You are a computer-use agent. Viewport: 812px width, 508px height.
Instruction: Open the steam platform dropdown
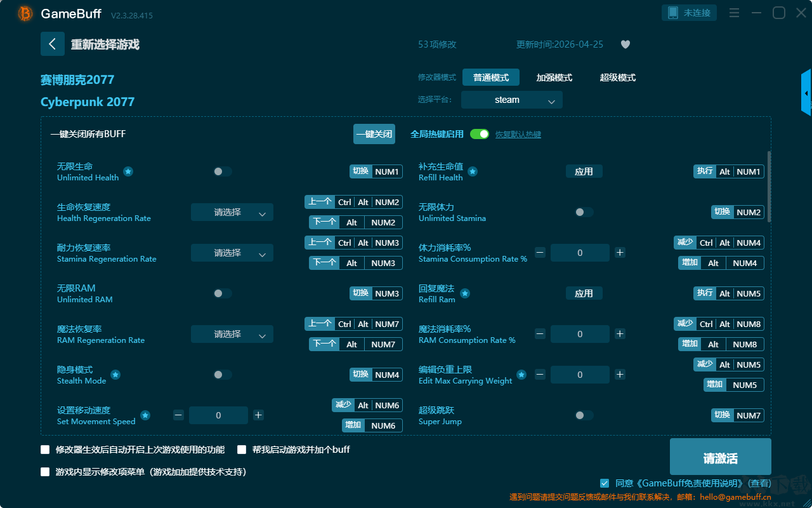click(512, 100)
